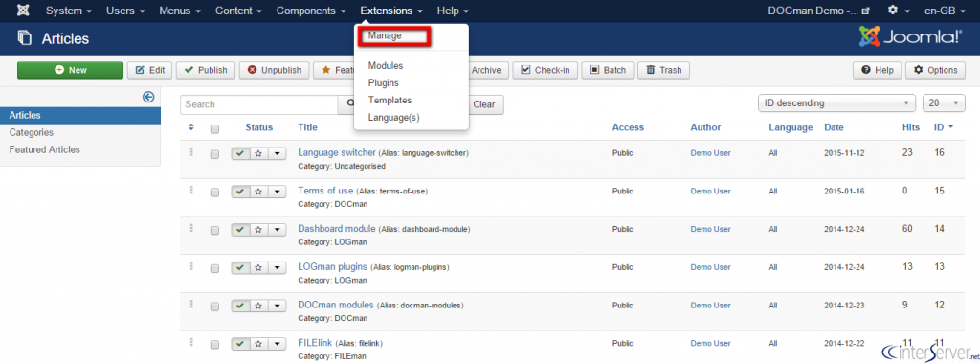
Task: Open the Content menu
Action: (238, 11)
